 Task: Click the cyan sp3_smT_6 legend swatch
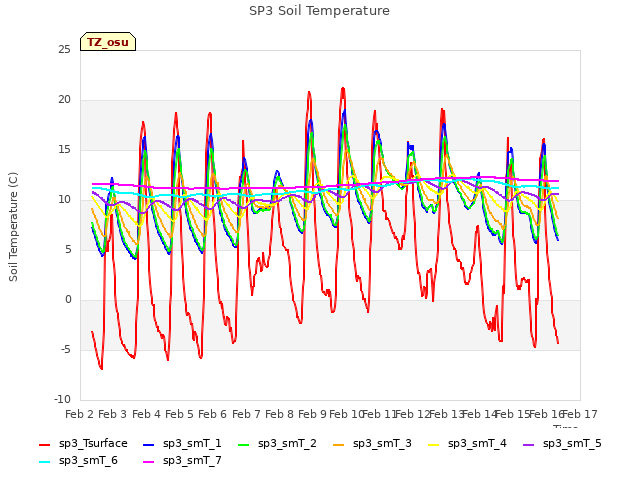(x=44, y=462)
